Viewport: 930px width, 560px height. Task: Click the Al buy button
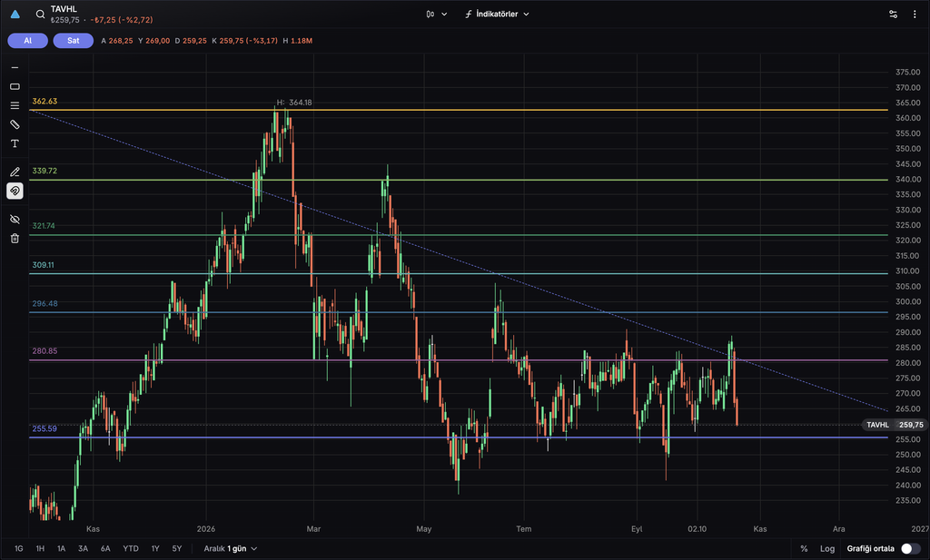pos(28,41)
